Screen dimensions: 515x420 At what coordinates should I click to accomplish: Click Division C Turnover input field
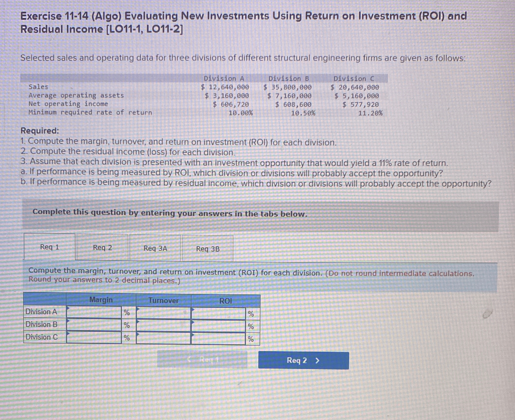coord(163,338)
